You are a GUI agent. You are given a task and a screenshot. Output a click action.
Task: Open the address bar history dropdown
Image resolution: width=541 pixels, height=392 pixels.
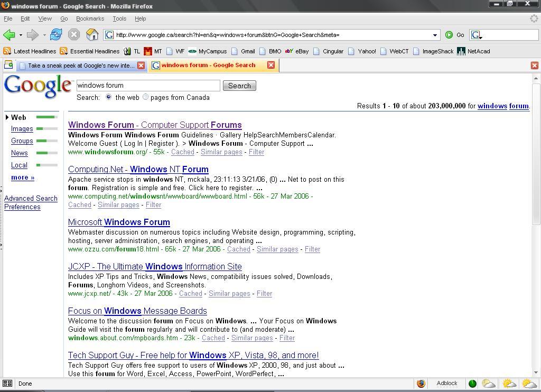435,35
